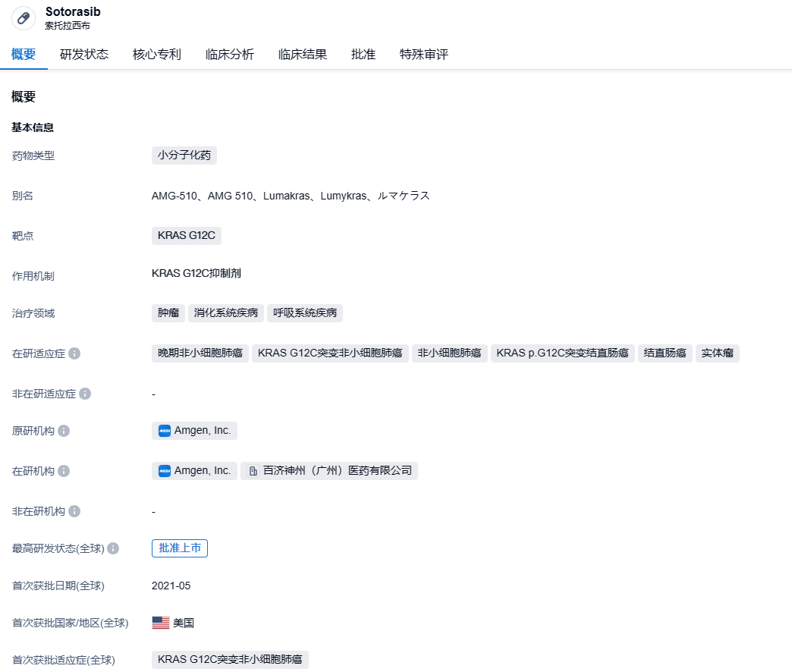Open the 核心专利 tab
This screenshot has height=672, width=792.
157,55
